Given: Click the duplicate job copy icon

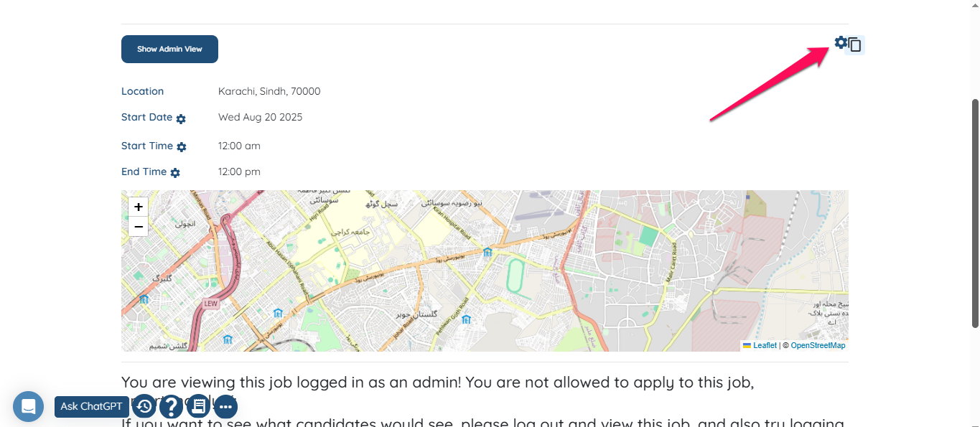Looking at the screenshot, I should coord(854,45).
